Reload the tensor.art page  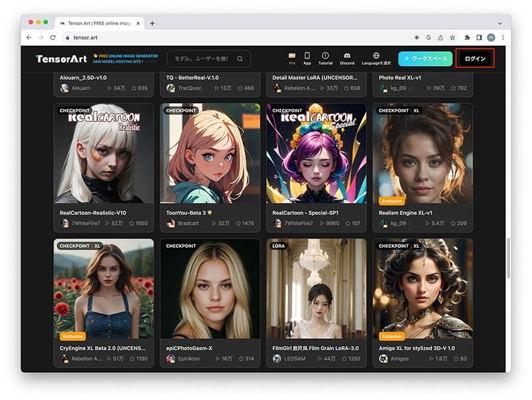coord(53,38)
